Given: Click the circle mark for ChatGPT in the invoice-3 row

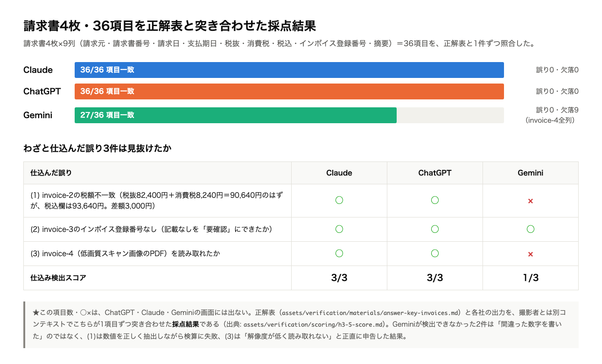Looking at the screenshot, I should pyautogui.click(x=435, y=229).
